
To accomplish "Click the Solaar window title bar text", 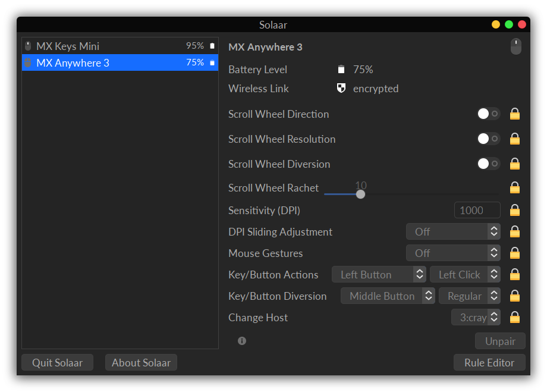I will pos(273,25).
